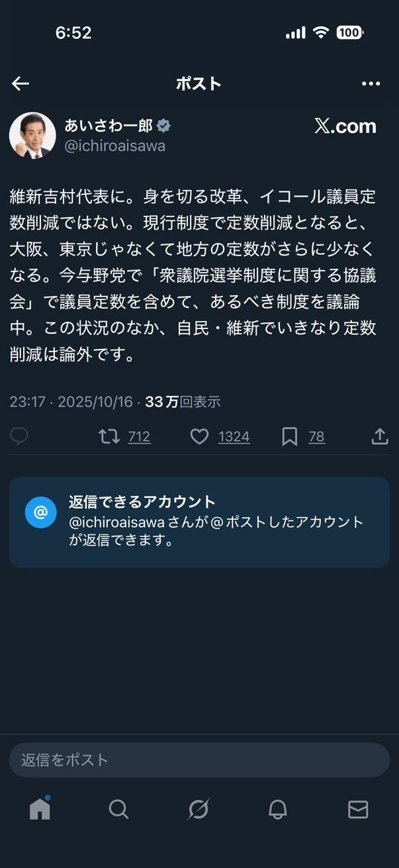Like the post with the heart icon
The image size is (399, 868).
[199, 436]
